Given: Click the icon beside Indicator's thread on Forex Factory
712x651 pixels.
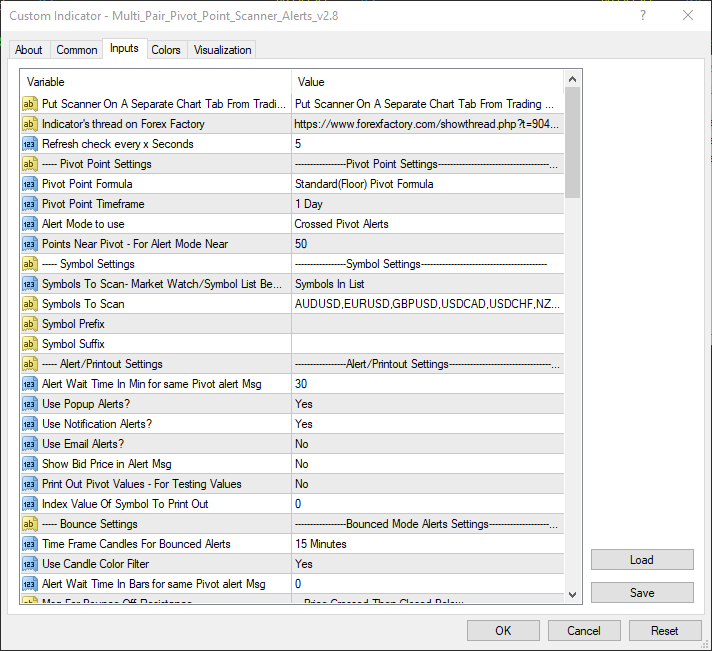Looking at the screenshot, I should [29, 124].
